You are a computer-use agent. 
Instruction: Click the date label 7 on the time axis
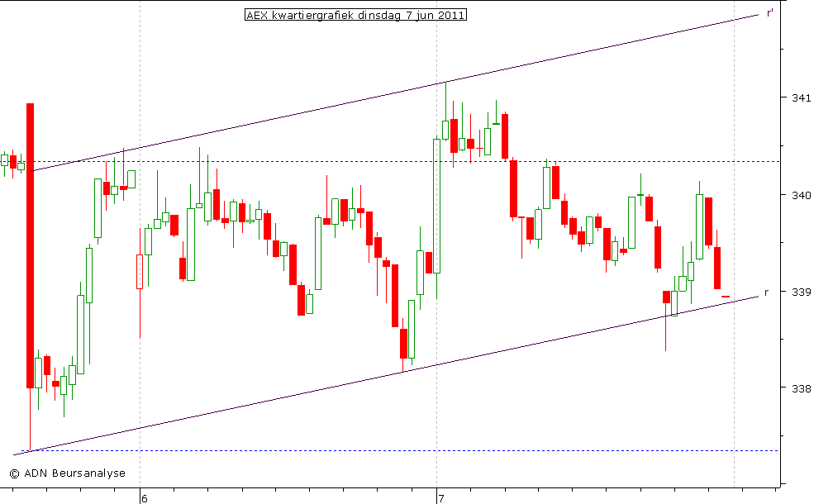pyautogui.click(x=441, y=499)
